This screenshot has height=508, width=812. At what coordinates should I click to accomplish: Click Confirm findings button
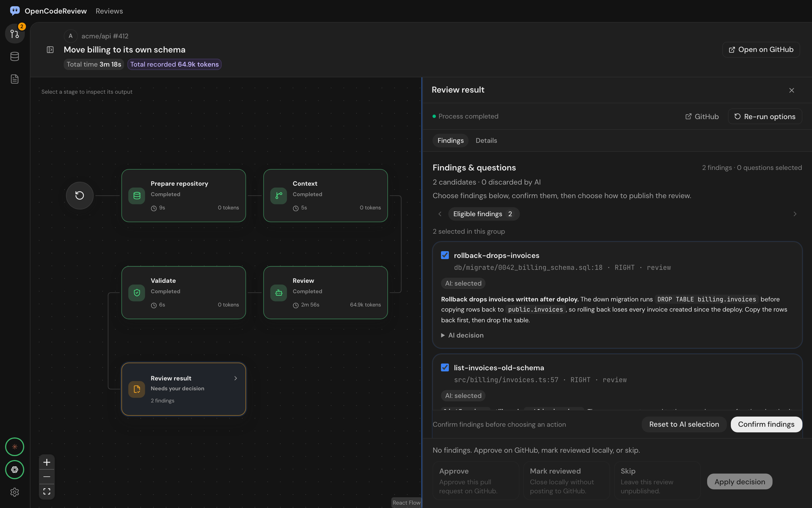pos(766,424)
